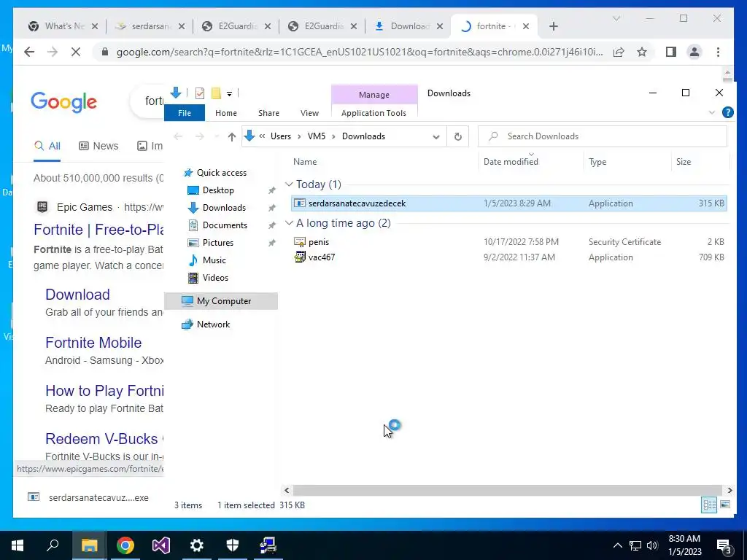Viewport: 747px width, 560px height.
Task: Open the Share ribbon tab
Action: coord(268,113)
